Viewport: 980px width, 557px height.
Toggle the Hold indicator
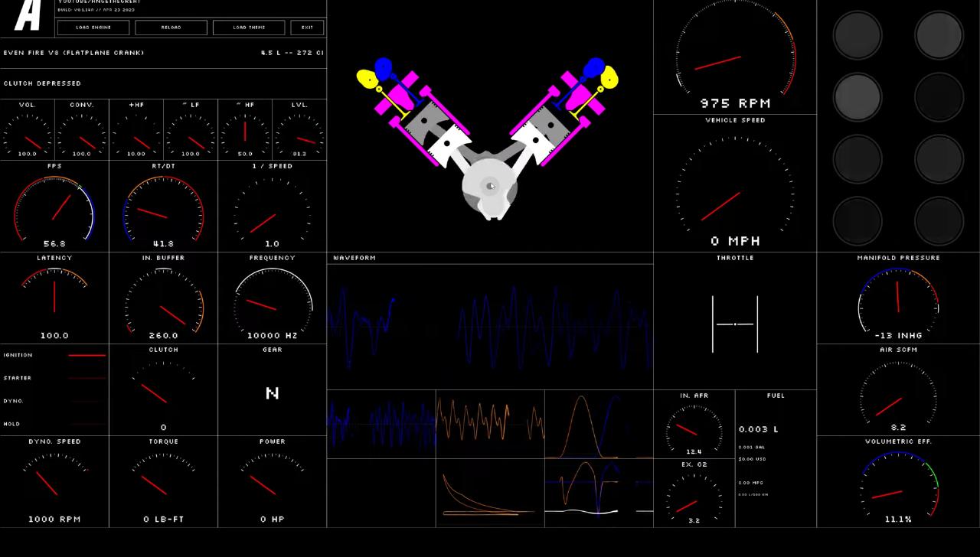54,424
